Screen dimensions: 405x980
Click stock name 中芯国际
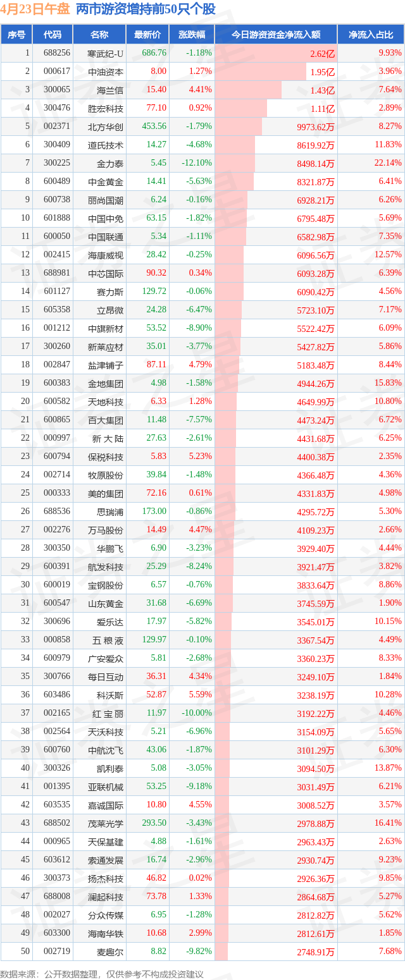coord(106,273)
